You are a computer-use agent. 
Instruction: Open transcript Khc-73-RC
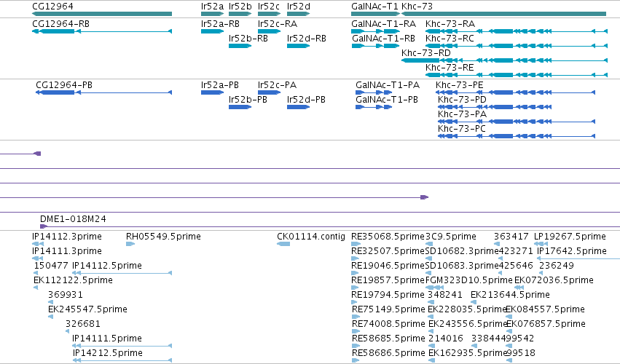[450, 39]
